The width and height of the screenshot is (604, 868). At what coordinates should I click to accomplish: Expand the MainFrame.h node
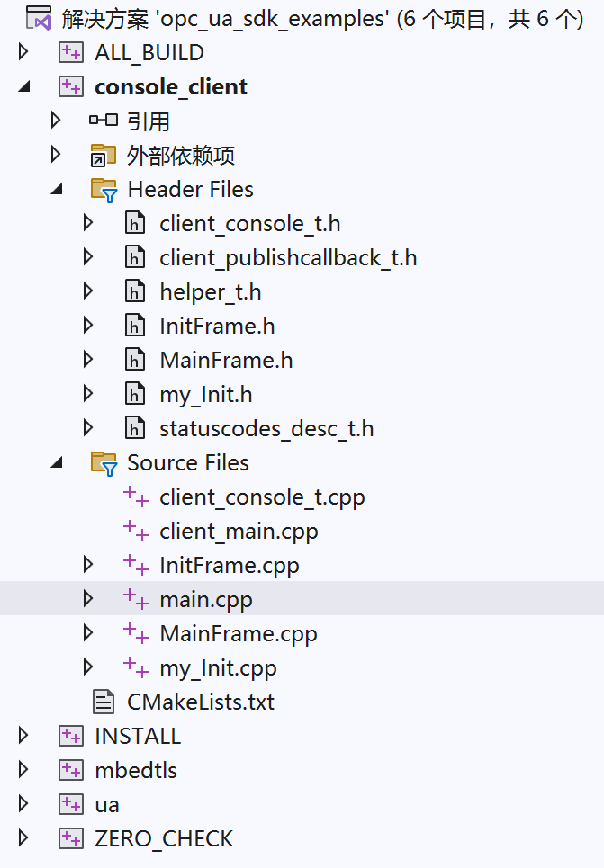click(87, 360)
